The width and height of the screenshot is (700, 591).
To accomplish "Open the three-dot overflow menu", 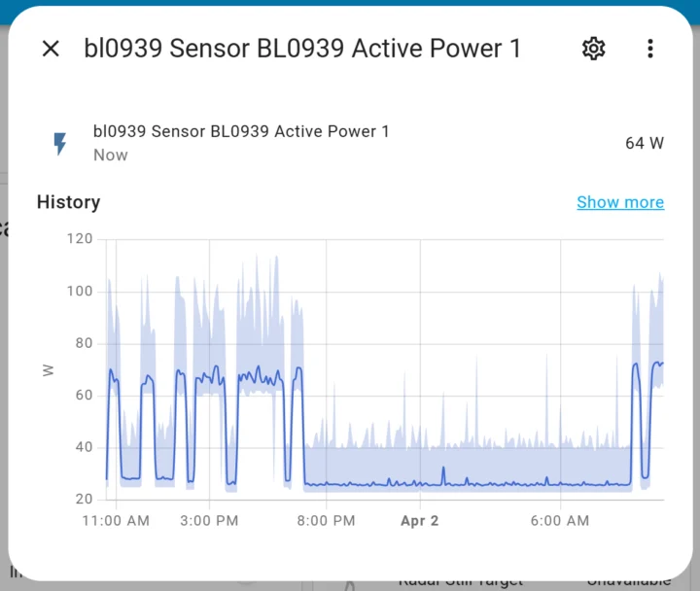I will (x=650, y=49).
